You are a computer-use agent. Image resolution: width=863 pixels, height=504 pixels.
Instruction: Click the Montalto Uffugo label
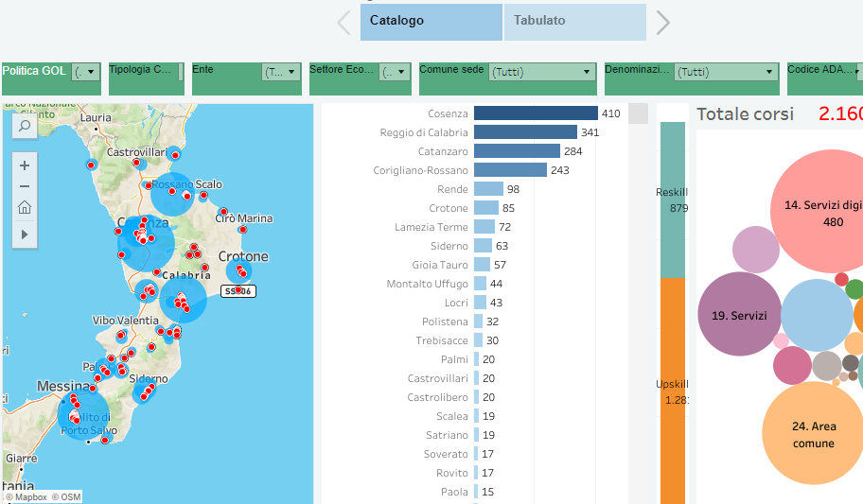coord(427,284)
